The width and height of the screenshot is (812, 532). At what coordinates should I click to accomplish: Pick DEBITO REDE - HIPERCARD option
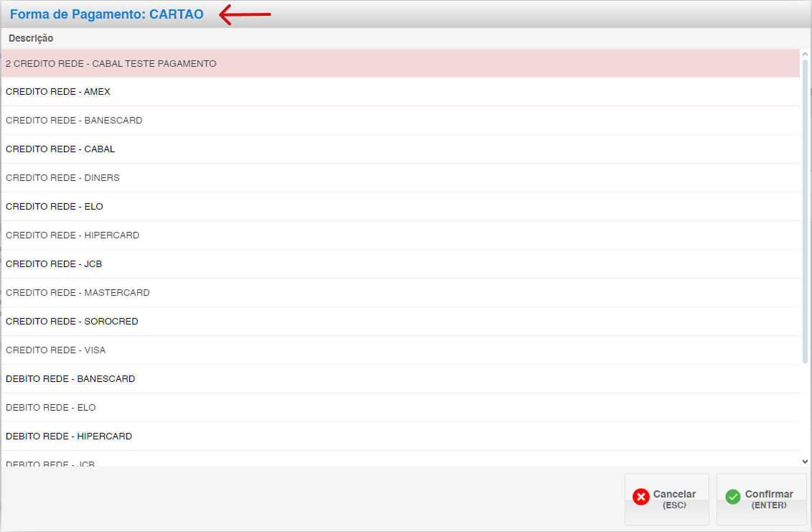(69, 437)
